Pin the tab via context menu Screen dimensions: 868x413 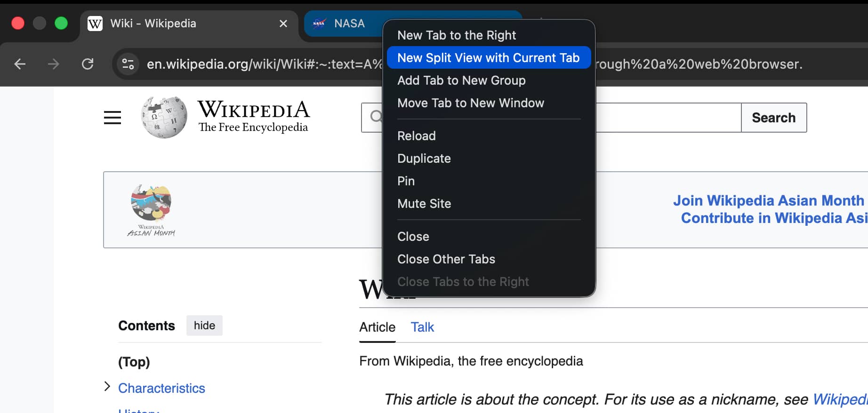(x=406, y=181)
